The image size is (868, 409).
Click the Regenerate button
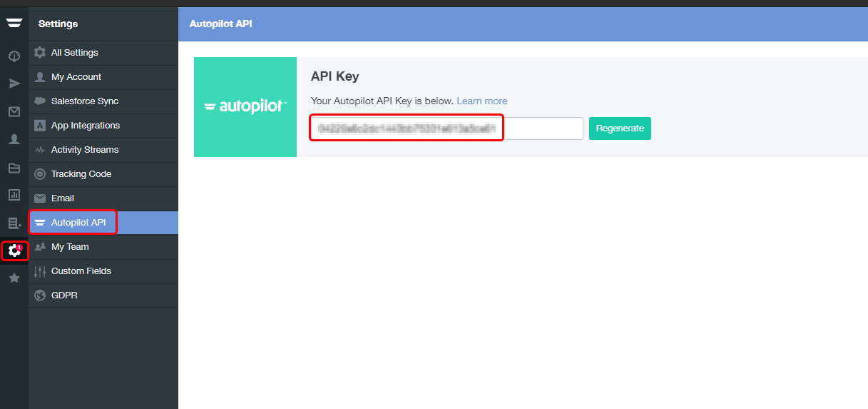pyautogui.click(x=620, y=128)
